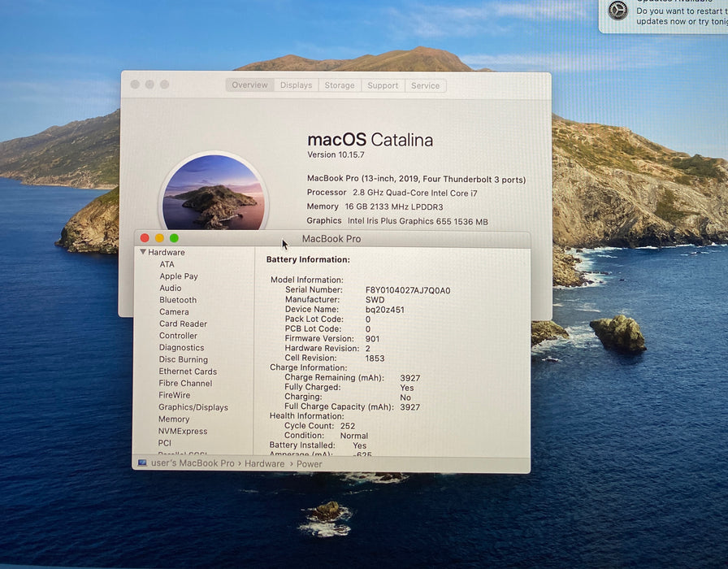This screenshot has height=569, width=728.
Task: Open the Storage tab
Action: tap(340, 85)
